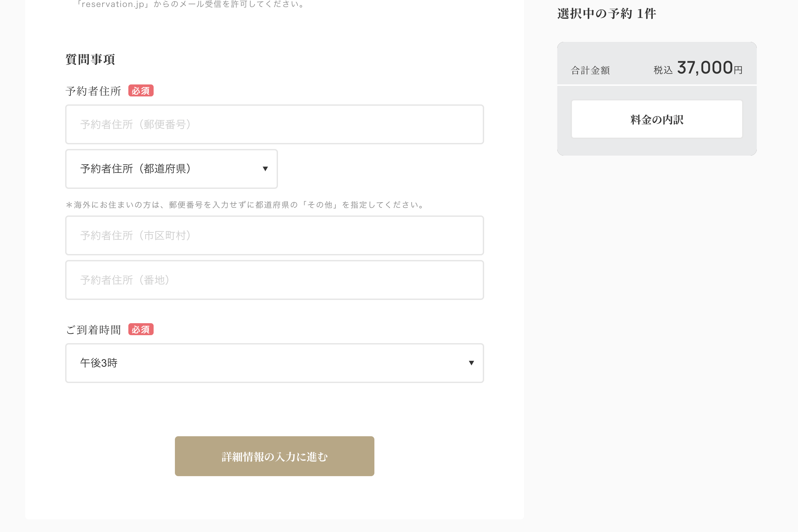Screen dimensions: 798x532
Task: Open the 予約者住所（都道府県） prefecture dropdown
Action: tap(171, 169)
